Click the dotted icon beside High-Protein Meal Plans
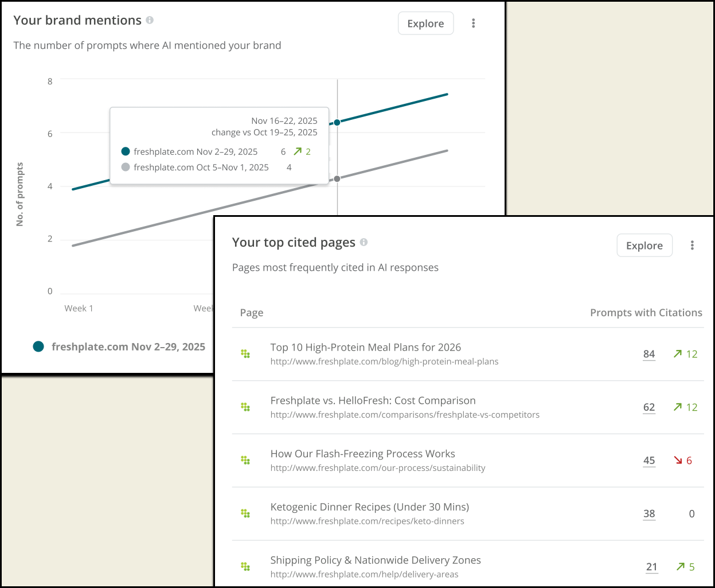The height and width of the screenshot is (588, 715). point(245,354)
